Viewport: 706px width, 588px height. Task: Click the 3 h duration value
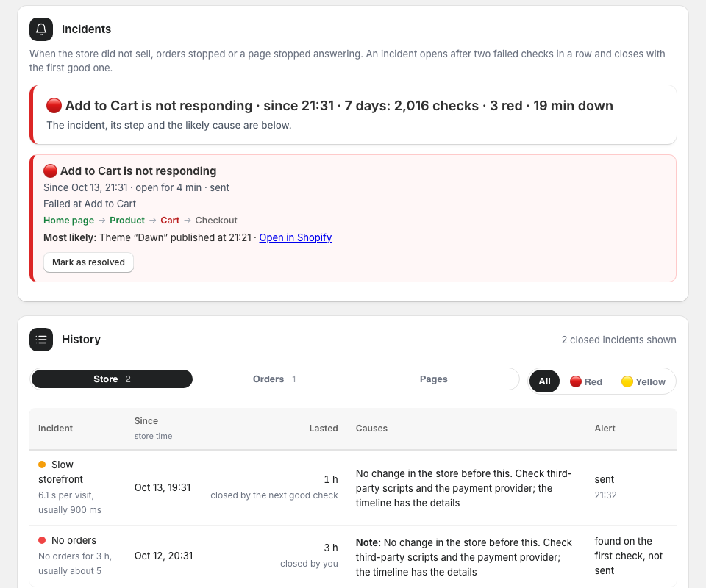click(x=331, y=548)
